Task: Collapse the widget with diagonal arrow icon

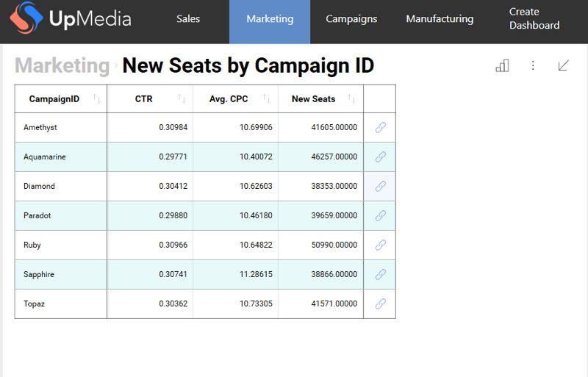Action: coord(564,66)
